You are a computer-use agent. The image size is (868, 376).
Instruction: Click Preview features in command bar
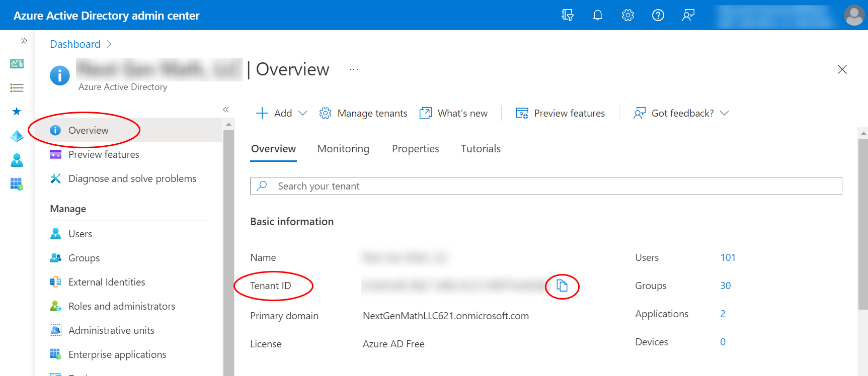click(561, 113)
